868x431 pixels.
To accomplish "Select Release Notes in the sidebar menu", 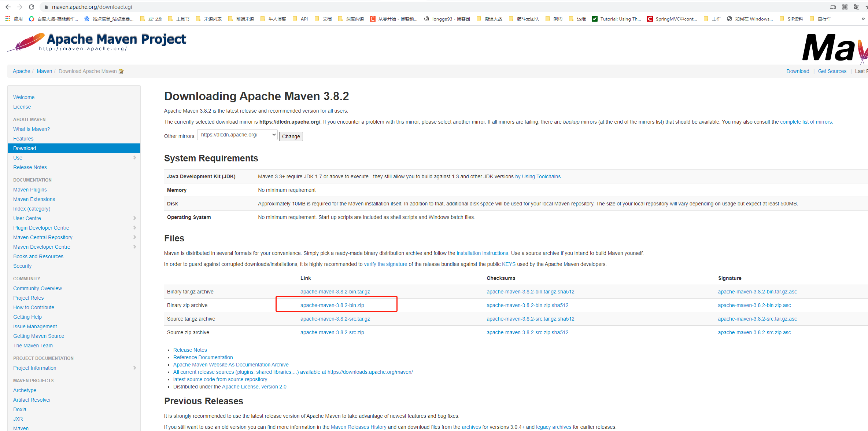I will tap(30, 167).
